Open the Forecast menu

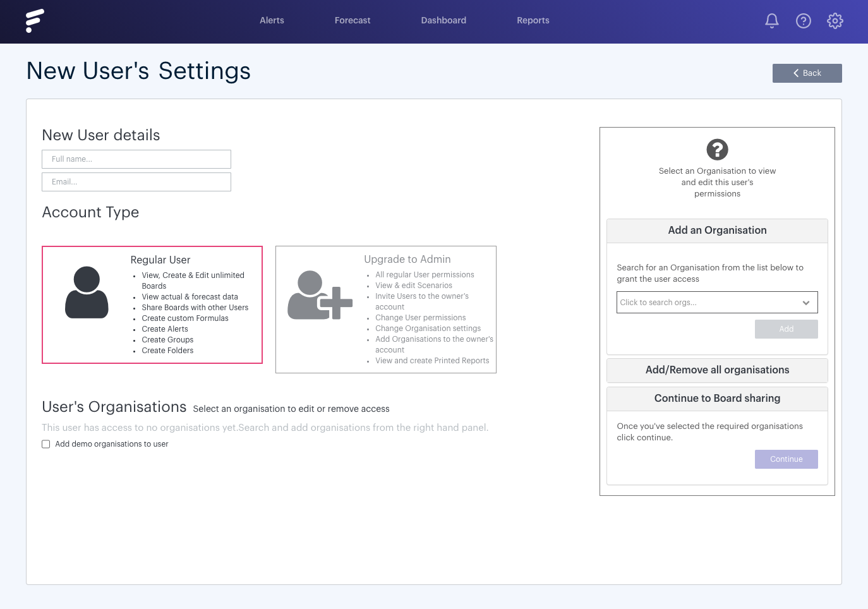pyautogui.click(x=353, y=20)
